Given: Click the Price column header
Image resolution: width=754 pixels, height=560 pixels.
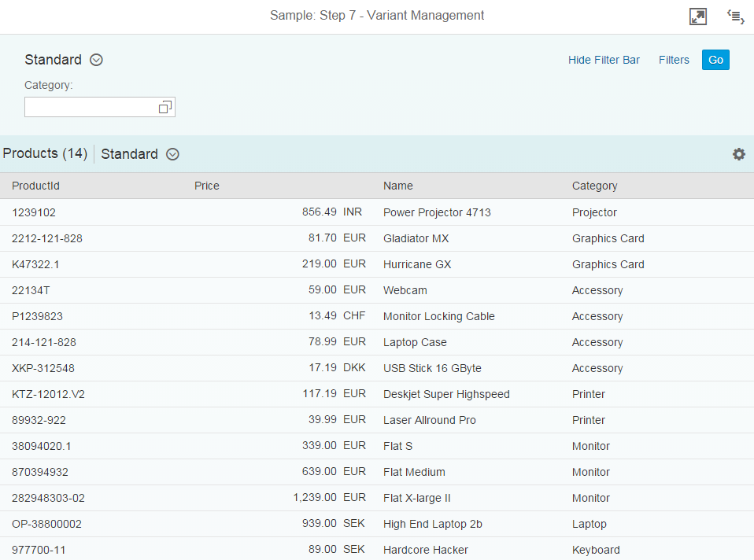Looking at the screenshot, I should coord(207,186).
